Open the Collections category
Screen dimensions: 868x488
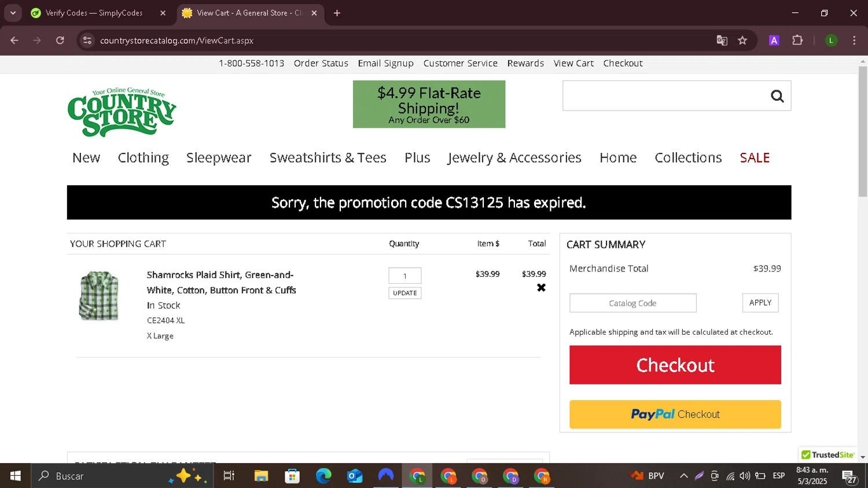(x=688, y=157)
